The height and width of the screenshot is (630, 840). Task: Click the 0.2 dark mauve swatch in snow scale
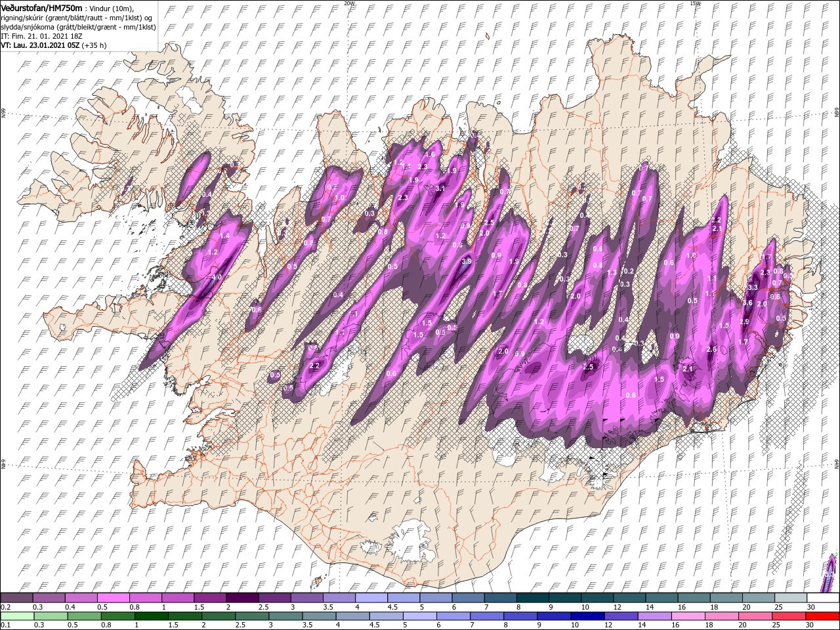[x=16, y=598]
